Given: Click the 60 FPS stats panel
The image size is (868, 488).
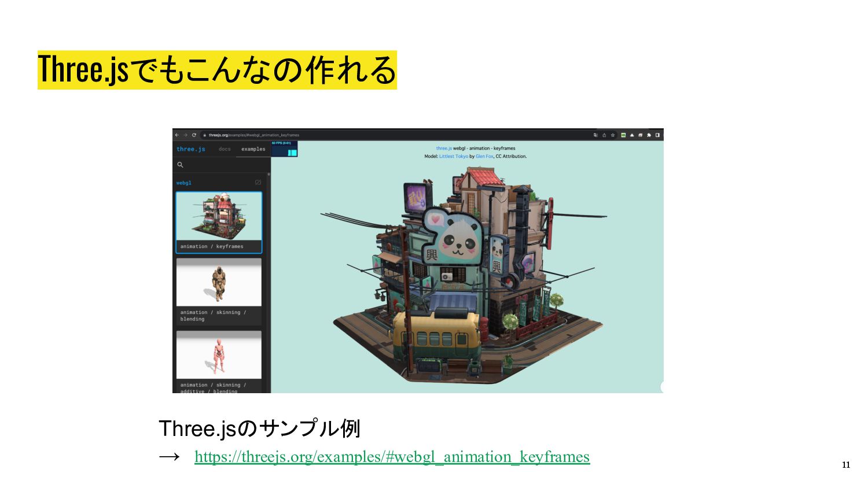Looking at the screenshot, I should tap(284, 149).
